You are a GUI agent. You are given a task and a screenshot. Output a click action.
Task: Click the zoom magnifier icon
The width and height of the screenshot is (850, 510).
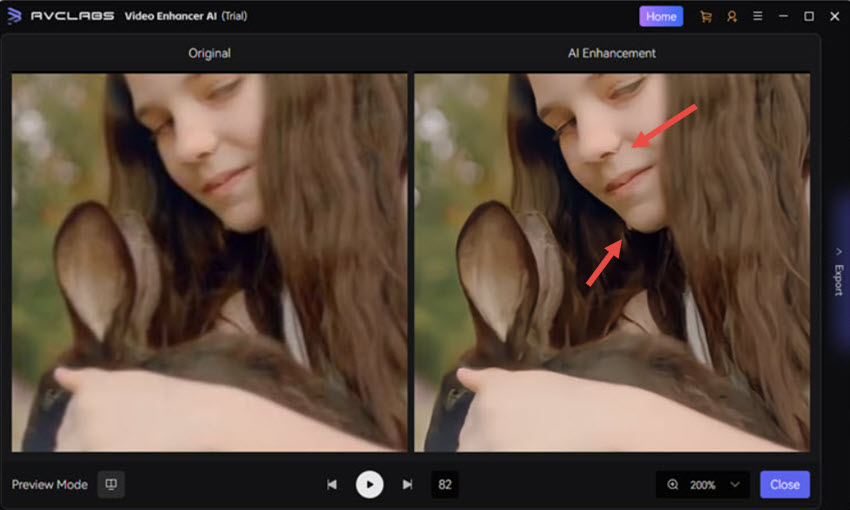(x=673, y=485)
